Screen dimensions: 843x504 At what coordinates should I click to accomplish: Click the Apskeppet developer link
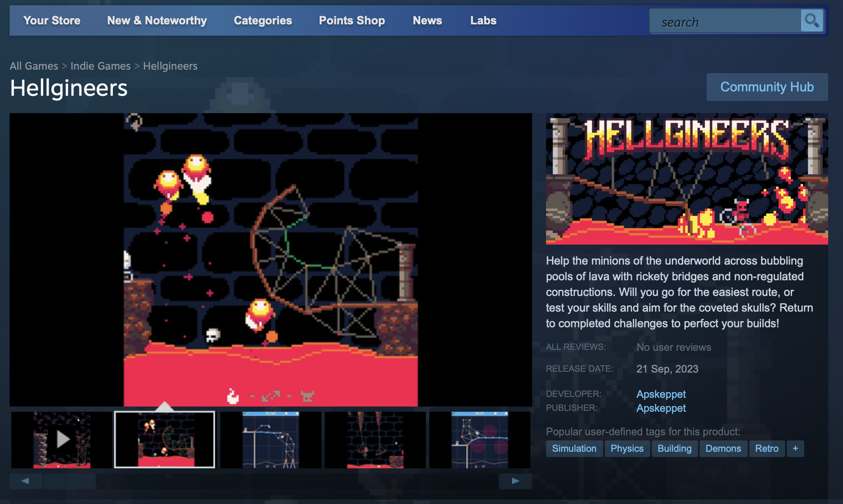660,394
